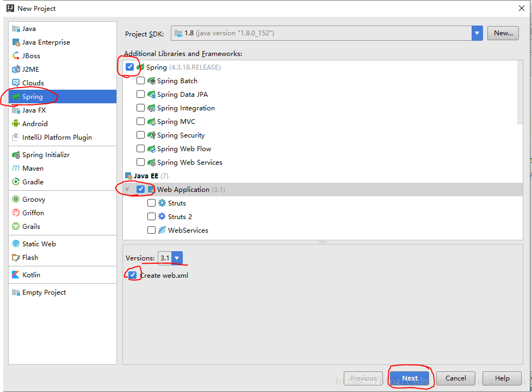Screen dimensions: 532x392
Task: Tick the Spring MVC checkbox
Action: click(140, 121)
